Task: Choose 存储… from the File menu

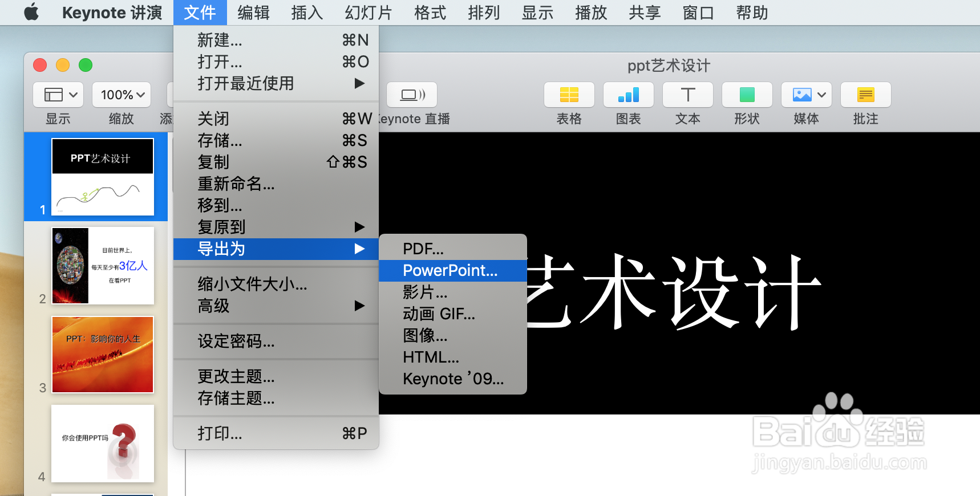Action: tap(276, 140)
